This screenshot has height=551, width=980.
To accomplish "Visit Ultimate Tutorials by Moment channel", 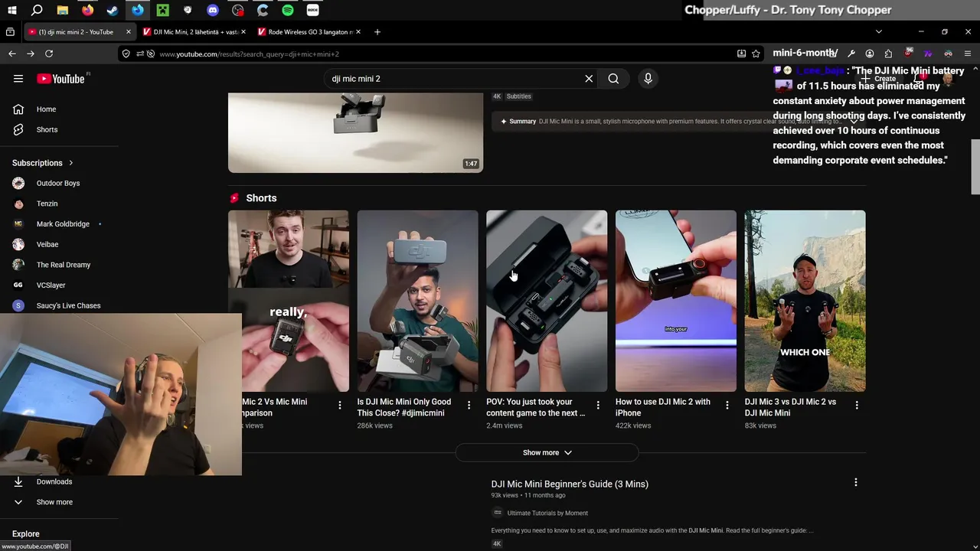I will click(x=547, y=514).
